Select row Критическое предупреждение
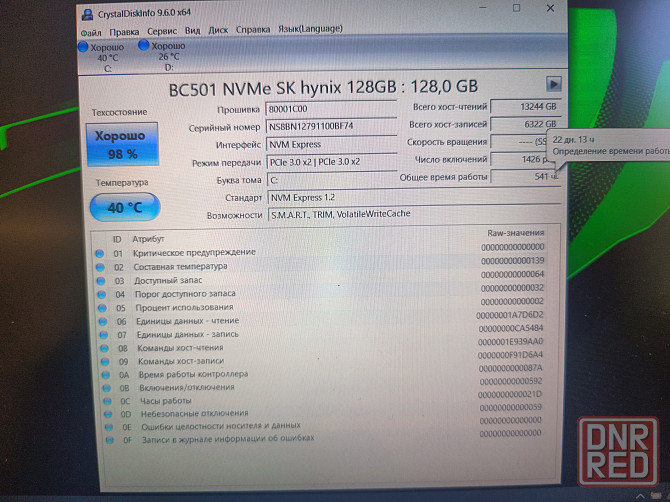The image size is (670, 502). click(x=320, y=250)
